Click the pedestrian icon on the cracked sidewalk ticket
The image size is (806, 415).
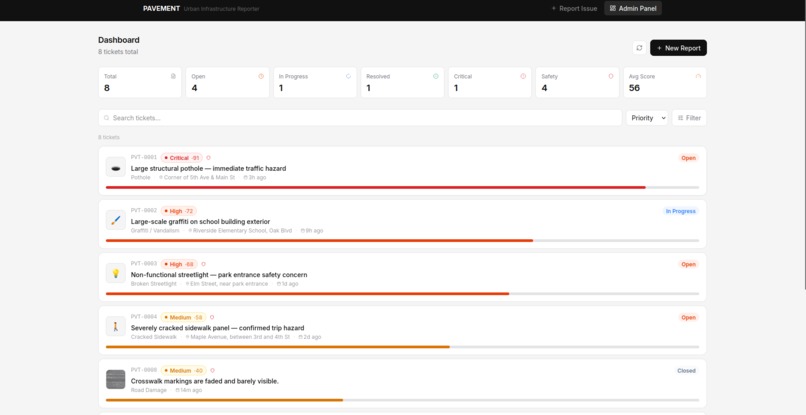116,326
